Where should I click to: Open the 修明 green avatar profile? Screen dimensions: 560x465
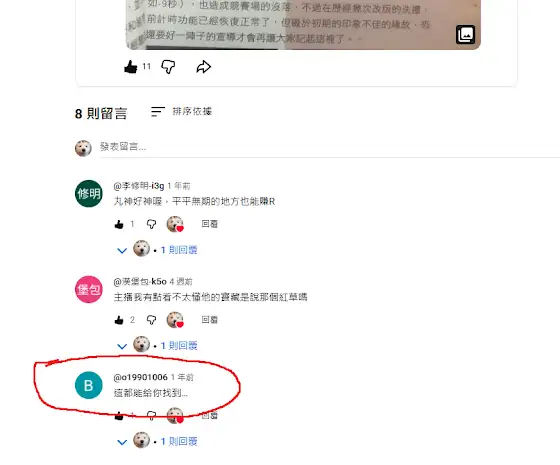[x=89, y=194]
